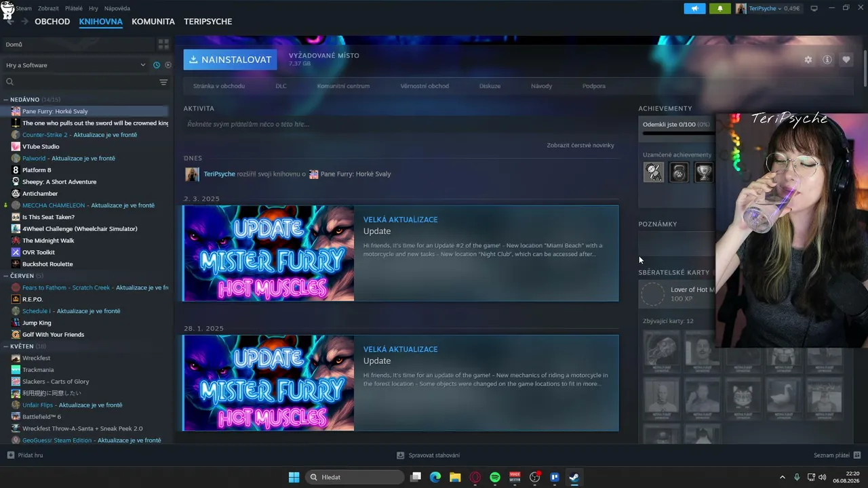
Task: Switch to Big Picture mode via the monitor icon
Action: point(814,8)
